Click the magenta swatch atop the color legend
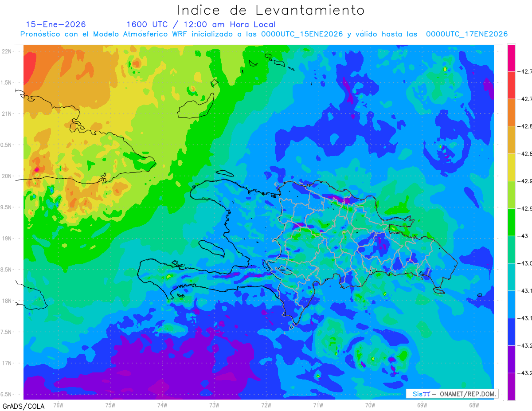The width and height of the screenshot is (532, 411). [511, 58]
